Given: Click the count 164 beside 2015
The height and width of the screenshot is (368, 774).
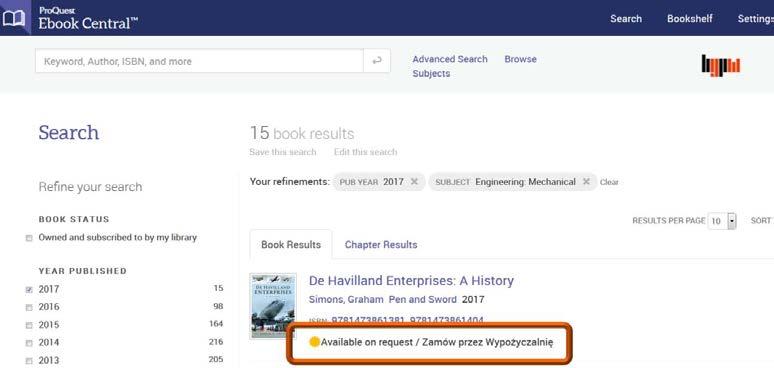Looking at the screenshot, I should (x=216, y=324).
